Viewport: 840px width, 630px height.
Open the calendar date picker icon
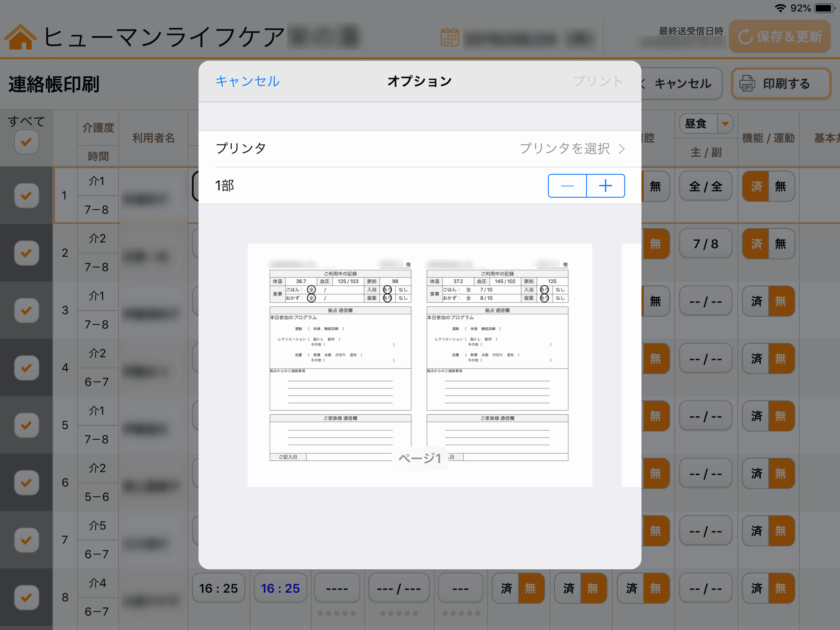pyautogui.click(x=450, y=37)
